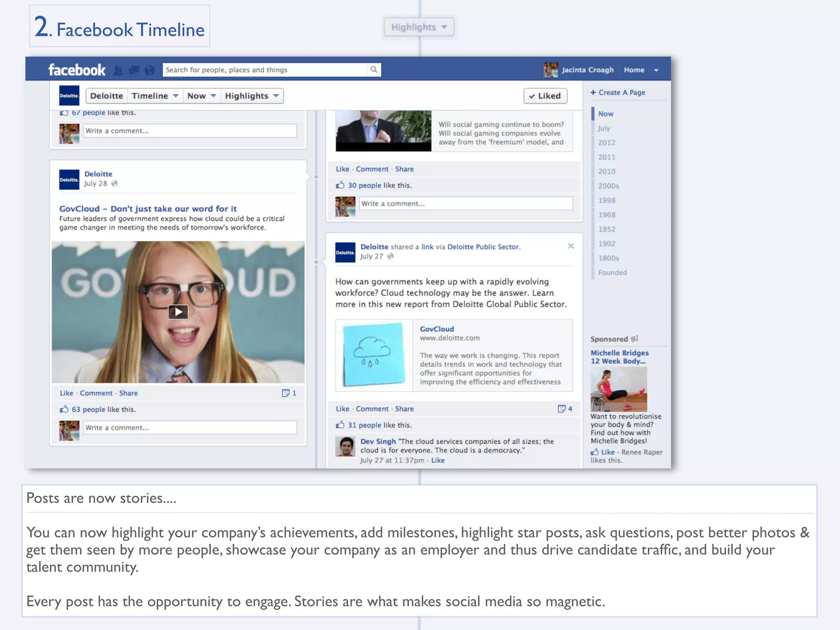Jump to 1968 in the timeline sidebar
This screenshot has width=840, height=630.
coord(606,215)
